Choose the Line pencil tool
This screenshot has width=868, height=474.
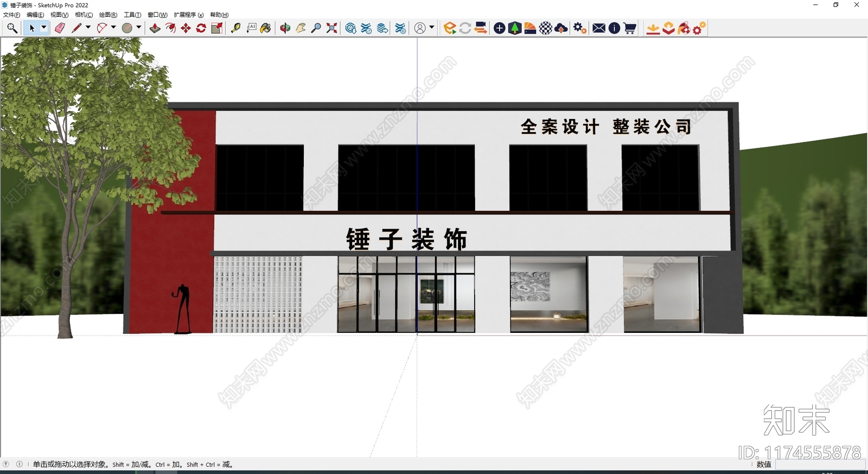click(x=76, y=28)
